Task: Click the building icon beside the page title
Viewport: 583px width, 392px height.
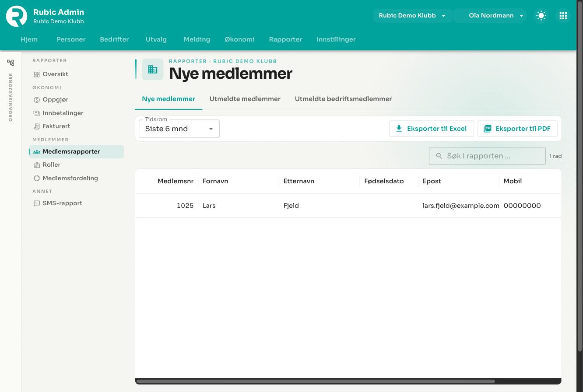Action: [153, 69]
